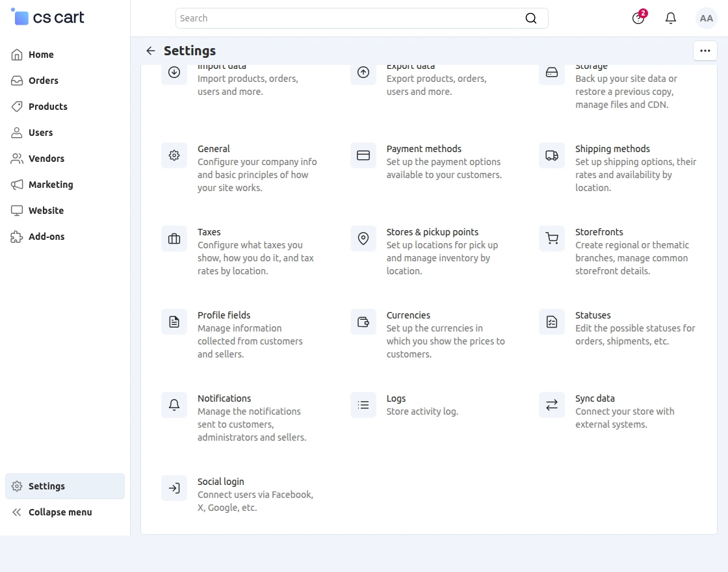Screen dimensions: 728x572
Task: Select the Taxes briefcase icon
Action: point(174,239)
